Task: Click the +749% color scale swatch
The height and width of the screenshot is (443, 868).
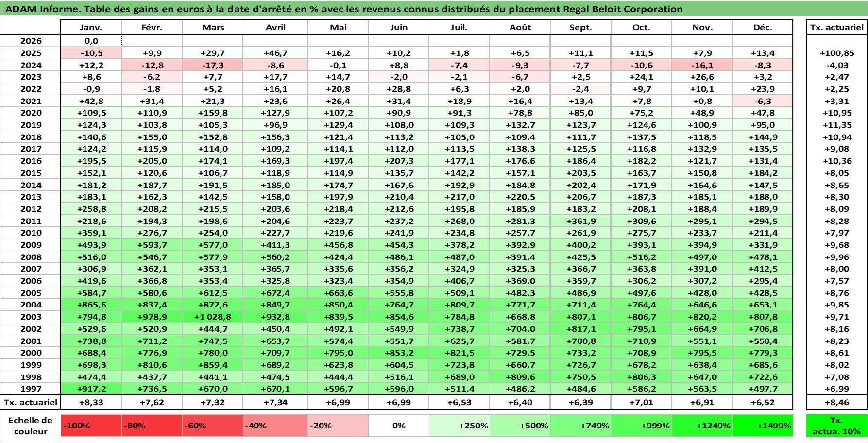Action: pos(580,426)
